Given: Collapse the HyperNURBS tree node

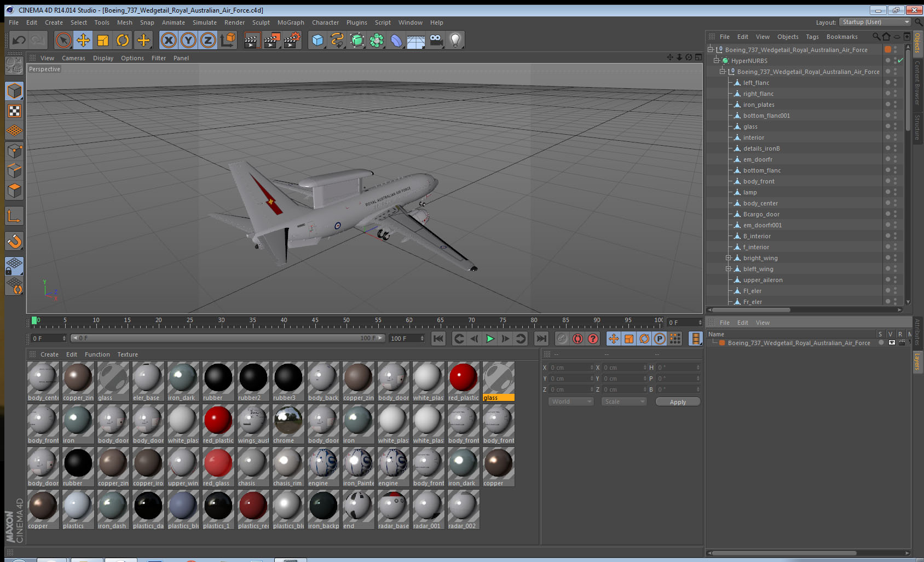Looking at the screenshot, I should click(x=716, y=61).
